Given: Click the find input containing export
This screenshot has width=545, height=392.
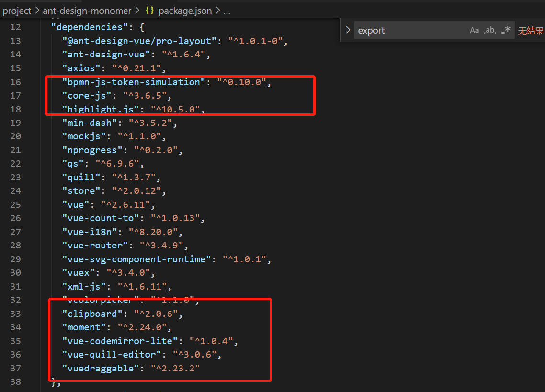Looking at the screenshot, I should pos(412,31).
